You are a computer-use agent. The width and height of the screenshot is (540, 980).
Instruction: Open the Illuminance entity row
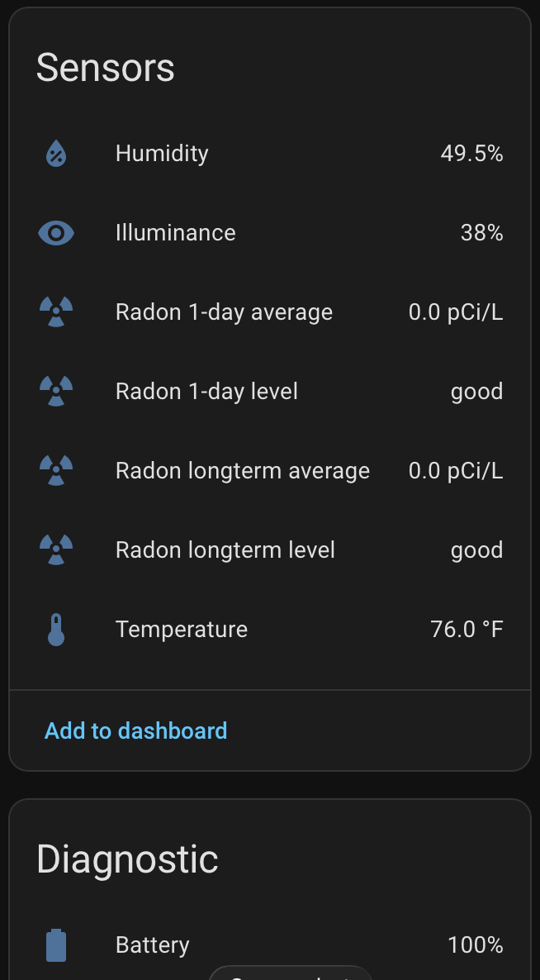tap(270, 233)
